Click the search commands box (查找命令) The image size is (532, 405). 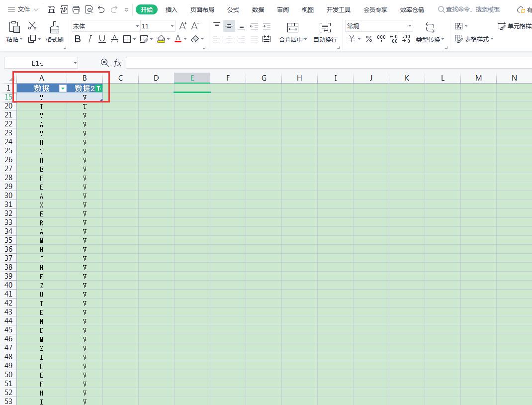tap(469, 9)
